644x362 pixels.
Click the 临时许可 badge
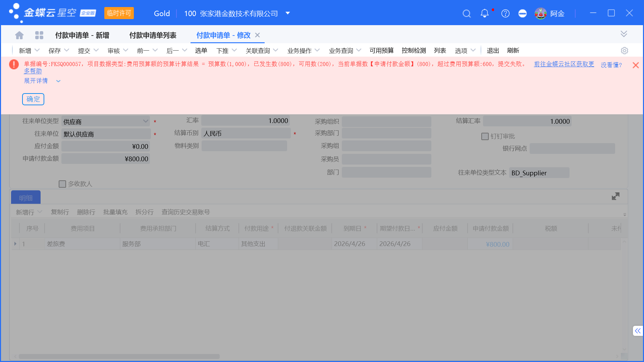[x=119, y=13]
